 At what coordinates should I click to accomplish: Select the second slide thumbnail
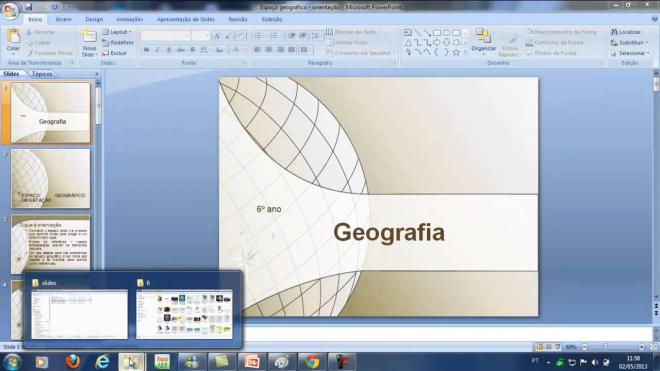(51, 179)
